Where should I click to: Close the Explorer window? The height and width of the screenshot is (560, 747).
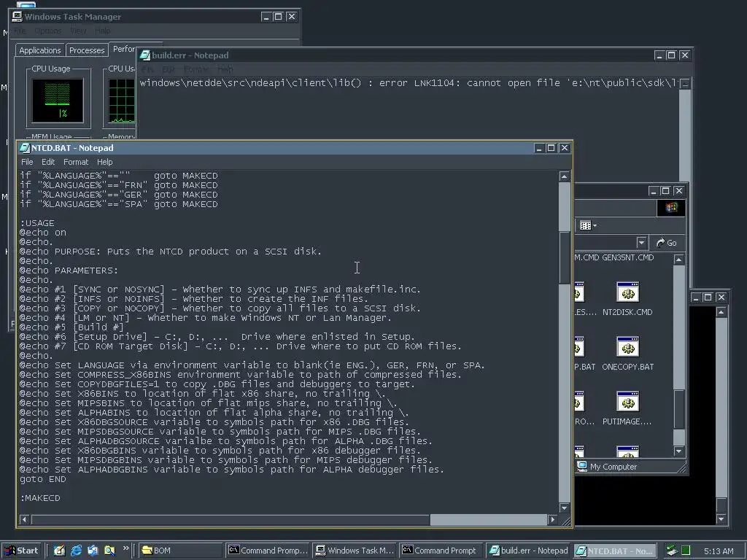click(x=679, y=191)
